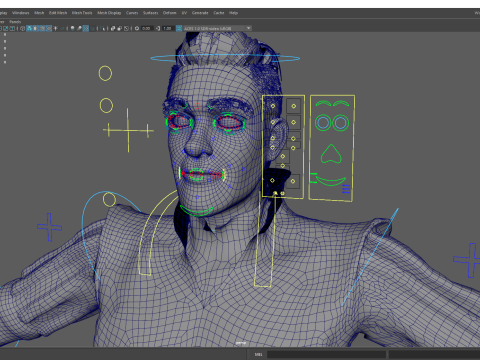Click the command result output field
The width and height of the screenshot is (480, 360).
434,354
